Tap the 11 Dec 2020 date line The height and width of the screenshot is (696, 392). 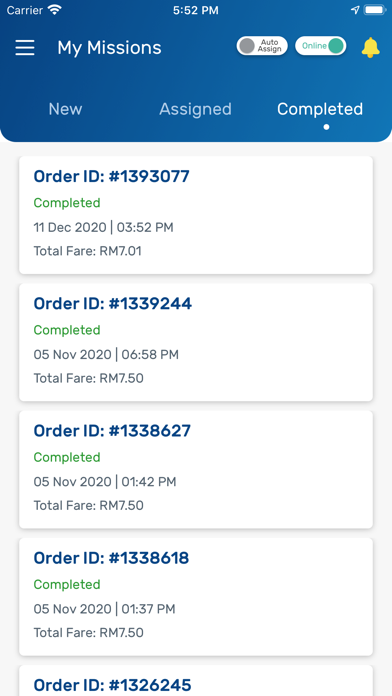pos(103,228)
